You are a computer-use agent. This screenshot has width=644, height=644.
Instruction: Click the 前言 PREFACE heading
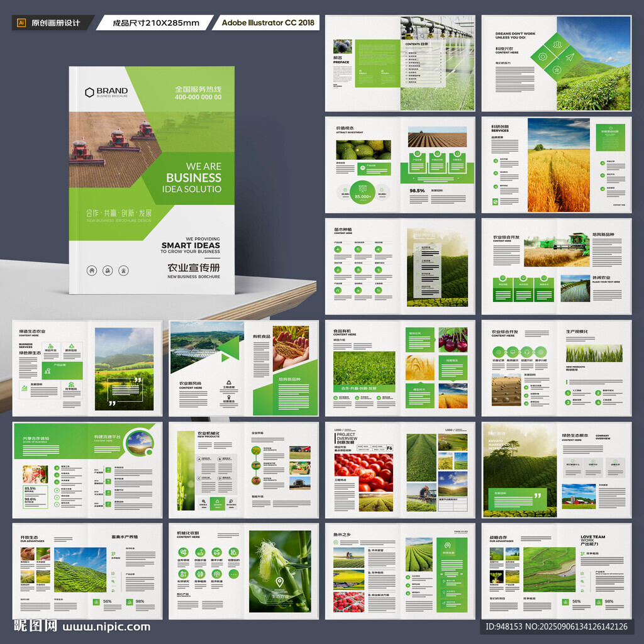[341, 60]
